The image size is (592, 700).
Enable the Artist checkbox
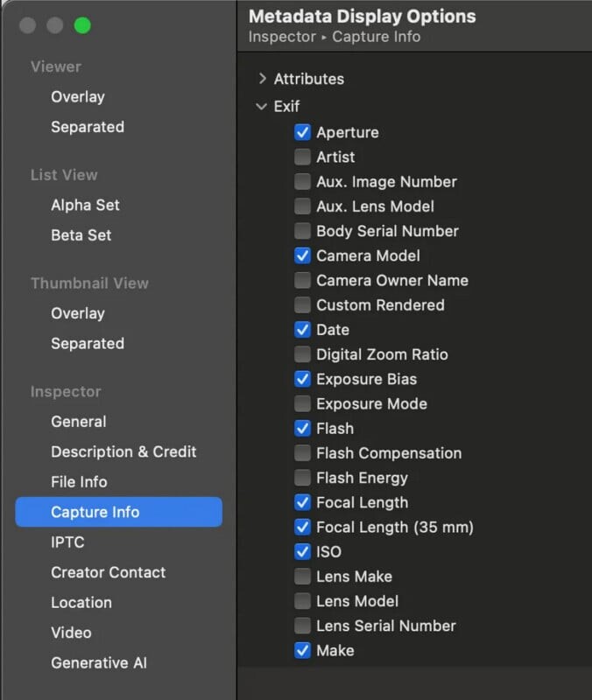click(302, 157)
